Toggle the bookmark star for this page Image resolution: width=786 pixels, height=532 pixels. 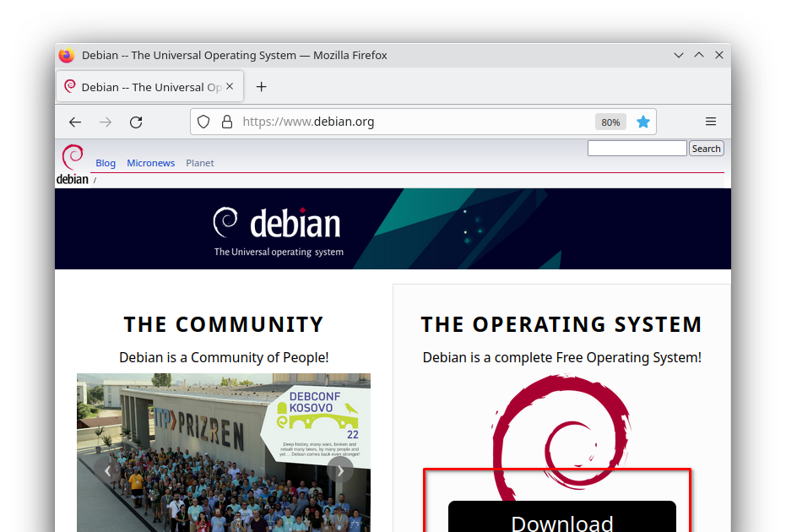[643, 122]
